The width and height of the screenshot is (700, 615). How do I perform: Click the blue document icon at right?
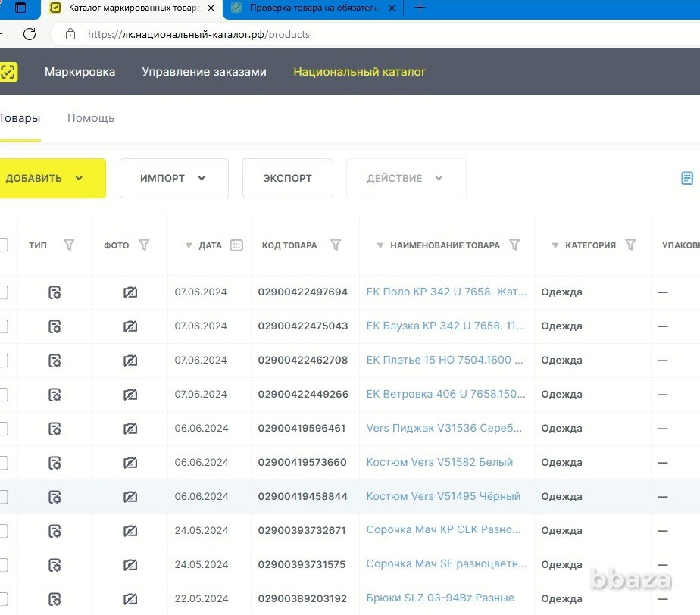click(x=687, y=178)
